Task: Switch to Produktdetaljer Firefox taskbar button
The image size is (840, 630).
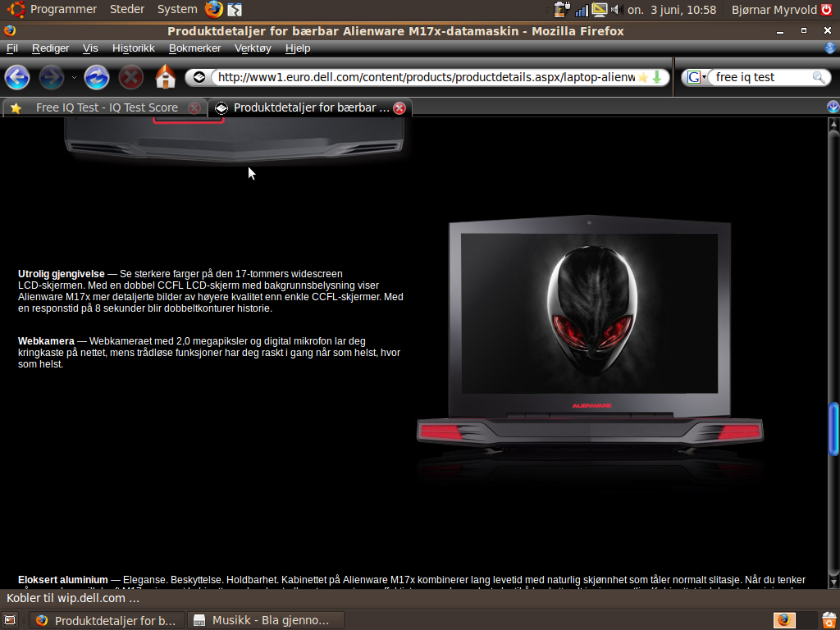Action: click(106, 620)
